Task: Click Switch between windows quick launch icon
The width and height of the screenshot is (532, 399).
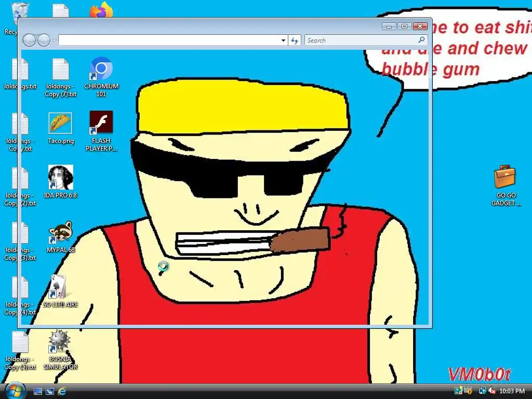Action: tap(50, 391)
